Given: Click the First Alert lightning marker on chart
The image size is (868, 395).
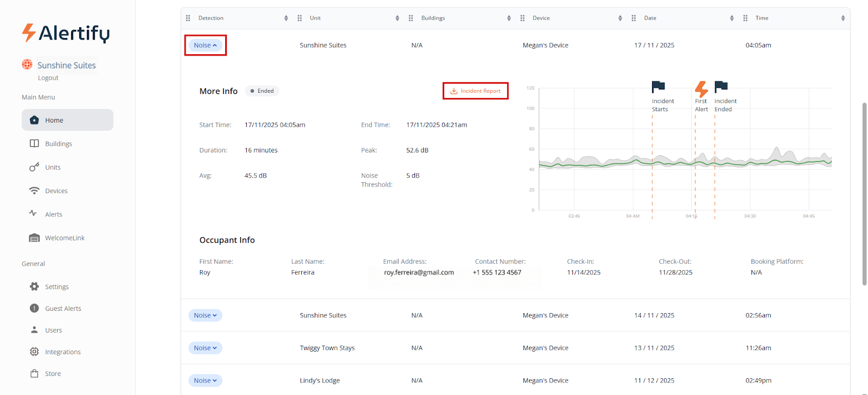Looking at the screenshot, I should pyautogui.click(x=701, y=89).
